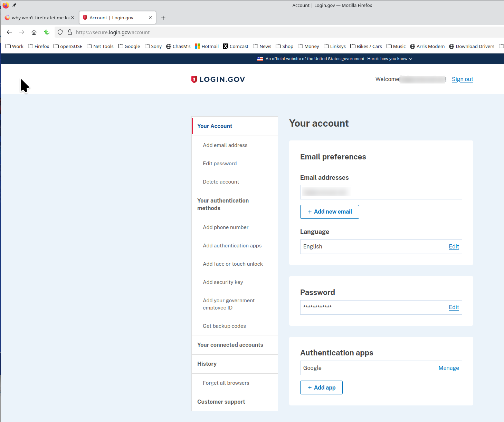Select the Account | Login.gov tab
Viewport: 504px width, 422px height.
(x=117, y=18)
